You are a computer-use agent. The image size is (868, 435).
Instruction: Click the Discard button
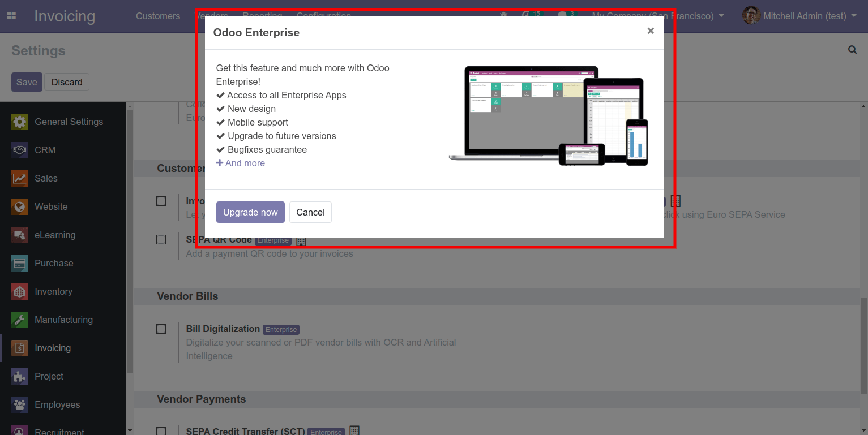(x=67, y=82)
